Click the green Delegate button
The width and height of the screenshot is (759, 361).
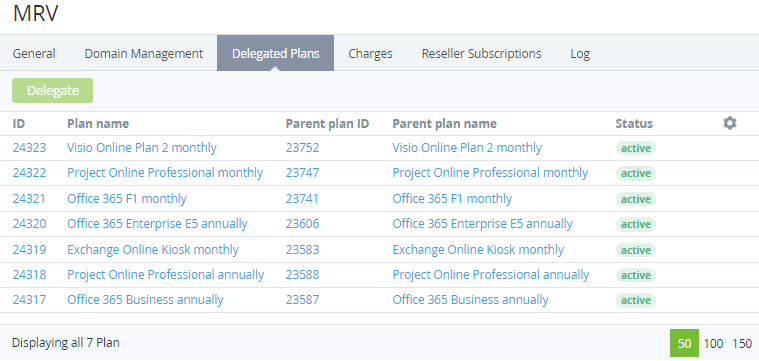tap(52, 90)
